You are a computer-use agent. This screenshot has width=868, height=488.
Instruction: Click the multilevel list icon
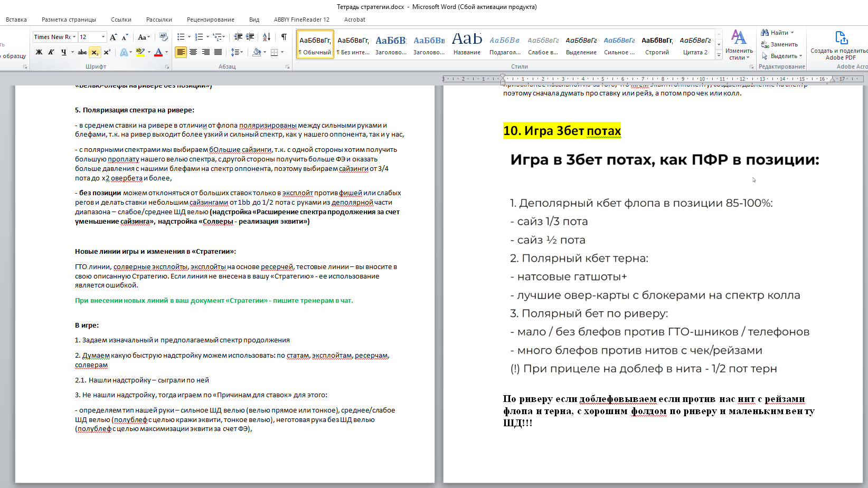point(218,37)
